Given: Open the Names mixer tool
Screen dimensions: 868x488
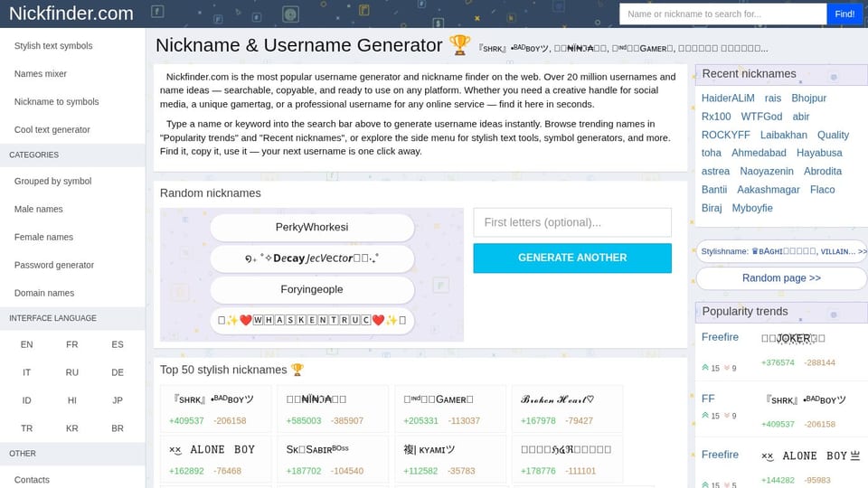Looking at the screenshot, I should click(41, 73).
